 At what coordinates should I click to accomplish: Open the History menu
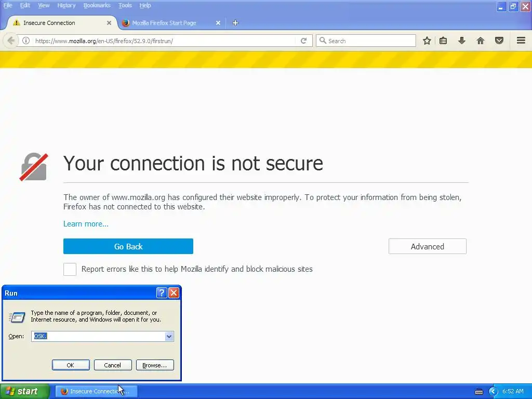click(66, 5)
